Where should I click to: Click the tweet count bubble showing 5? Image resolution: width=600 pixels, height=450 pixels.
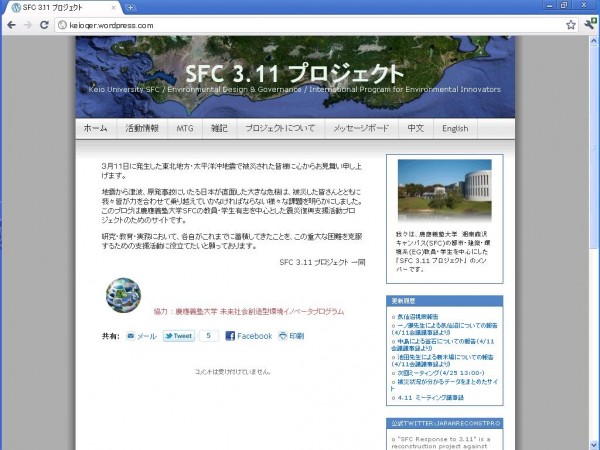pyautogui.click(x=209, y=336)
